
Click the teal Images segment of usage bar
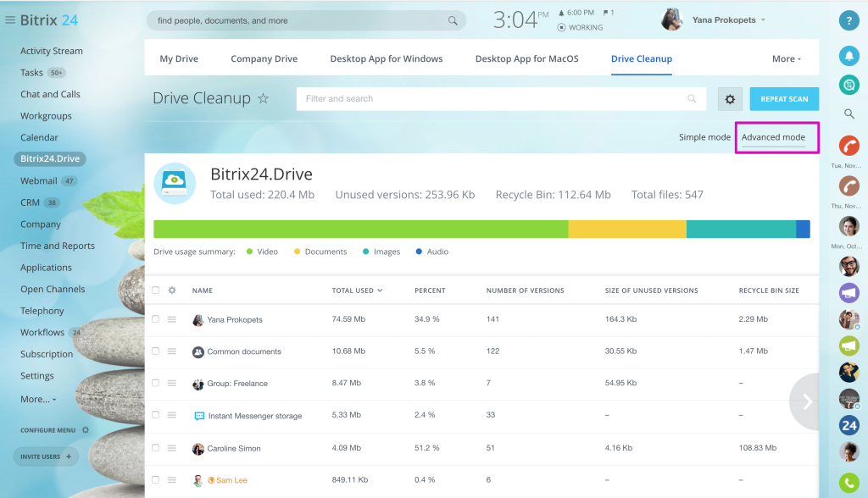[x=741, y=229]
